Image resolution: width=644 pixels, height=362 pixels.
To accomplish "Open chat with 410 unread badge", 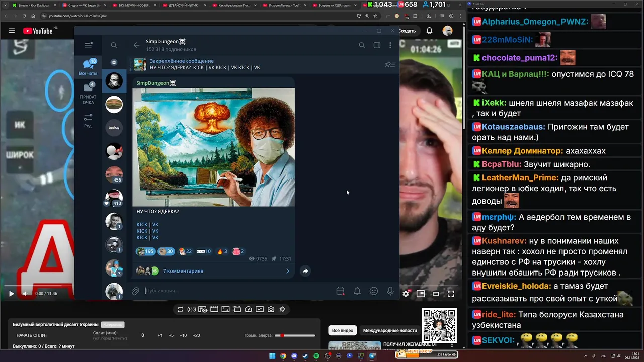I will (x=114, y=198).
